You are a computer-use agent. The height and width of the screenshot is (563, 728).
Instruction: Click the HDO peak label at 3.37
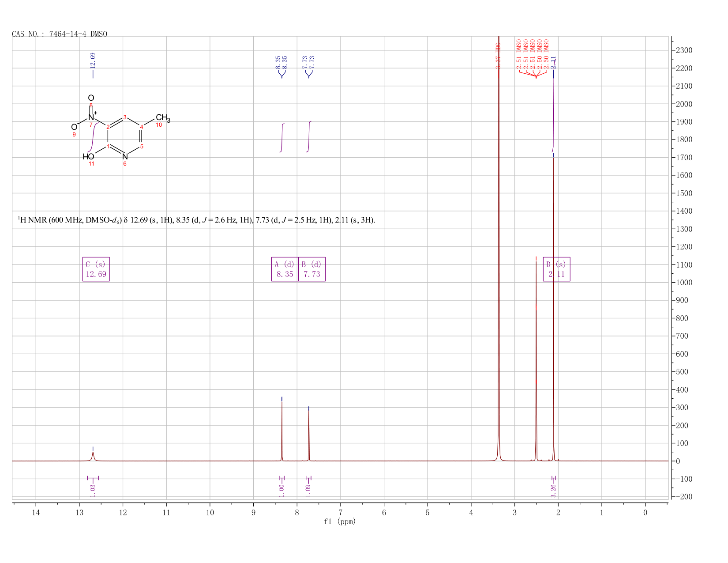(498, 55)
